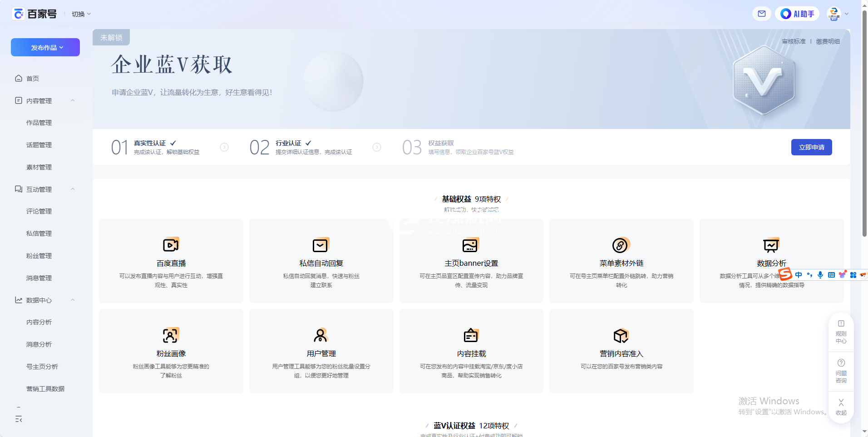
Task: Open the 切换 account switch dropdown
Action: (81, 14)
